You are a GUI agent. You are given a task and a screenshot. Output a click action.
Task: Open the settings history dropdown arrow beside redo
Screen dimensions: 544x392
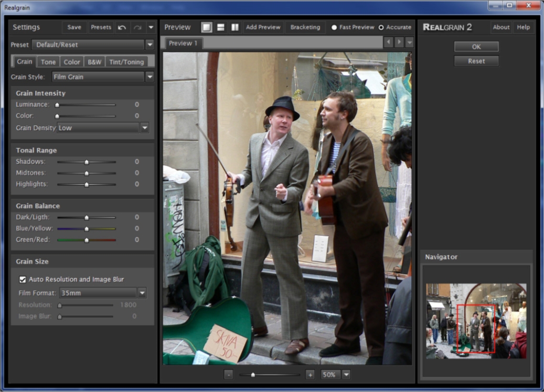151,27
